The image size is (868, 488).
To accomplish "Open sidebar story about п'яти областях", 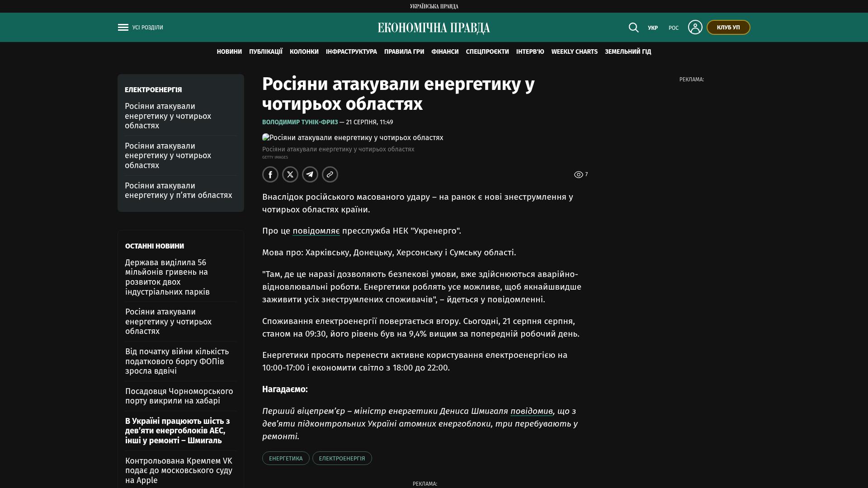I will point(179,191).
